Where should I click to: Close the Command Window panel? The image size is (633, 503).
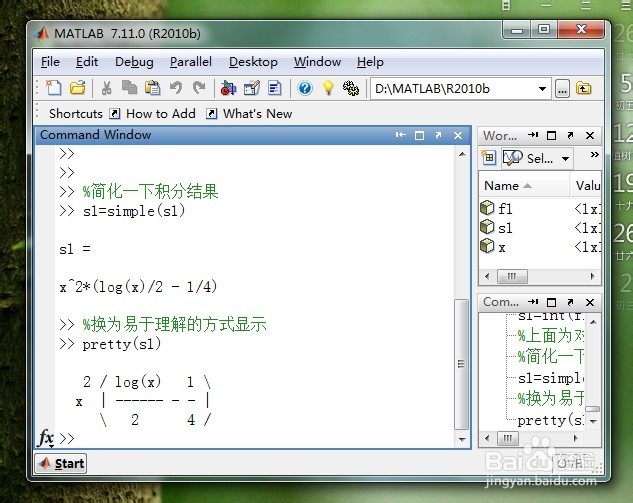coord(458,135)
